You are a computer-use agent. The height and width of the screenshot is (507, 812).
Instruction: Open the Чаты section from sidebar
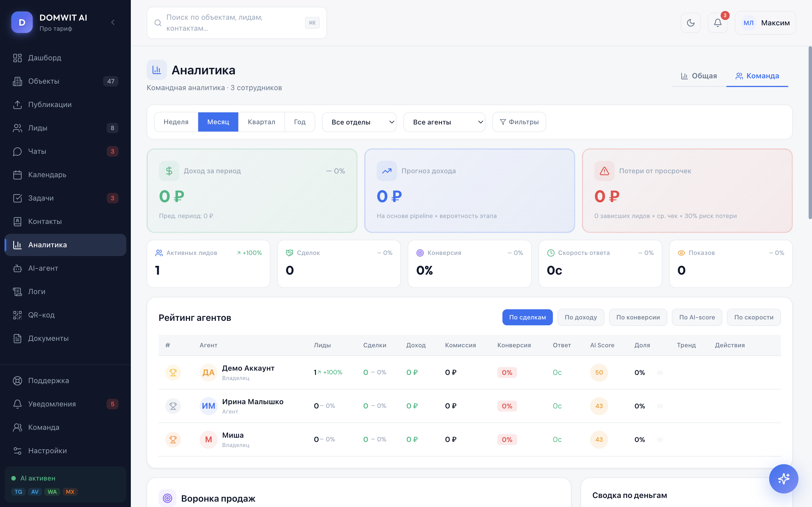37,151
